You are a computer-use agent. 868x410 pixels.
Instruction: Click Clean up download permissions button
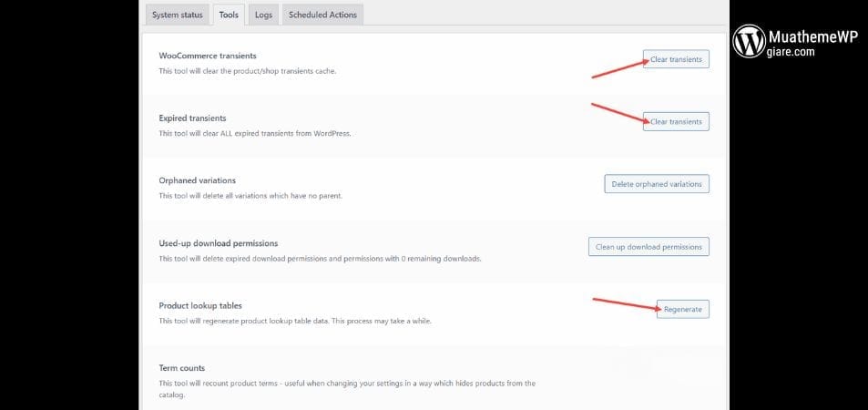pyautogui.click(x=648, y=246)
